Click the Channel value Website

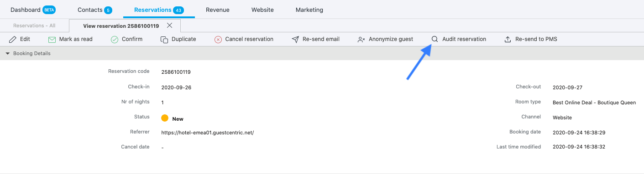pos(562,118)
